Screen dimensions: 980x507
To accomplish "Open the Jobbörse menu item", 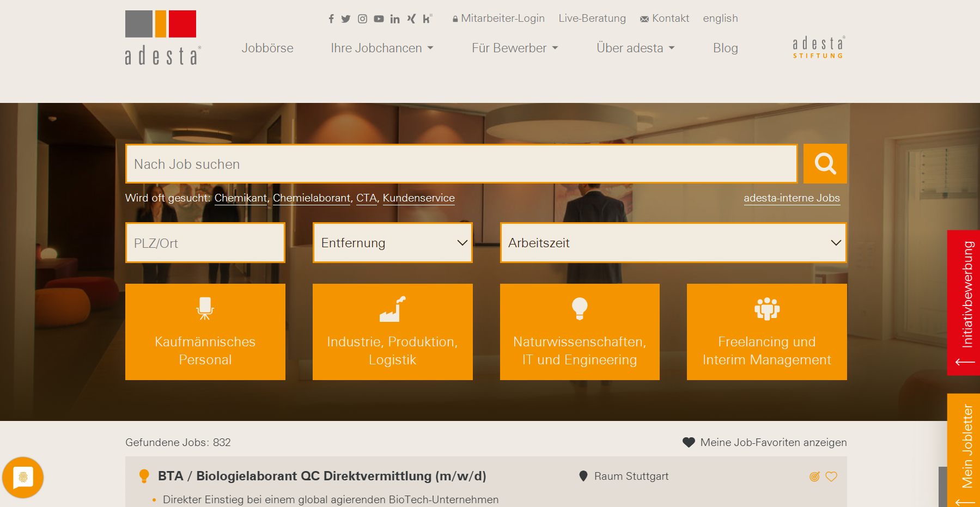I will pos(267,48).
